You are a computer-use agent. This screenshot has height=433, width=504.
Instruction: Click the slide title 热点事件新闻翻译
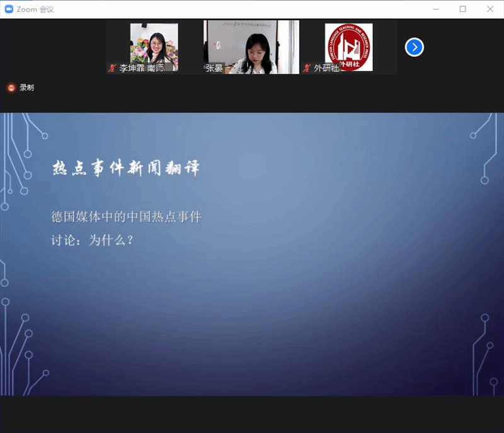pos(126,168)
